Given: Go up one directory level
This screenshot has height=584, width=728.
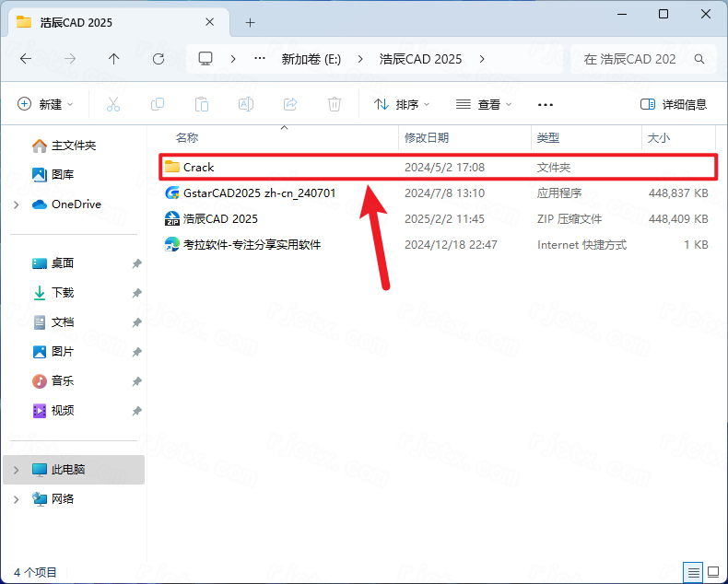Looking at the screenshot, I should click(113, 58).
